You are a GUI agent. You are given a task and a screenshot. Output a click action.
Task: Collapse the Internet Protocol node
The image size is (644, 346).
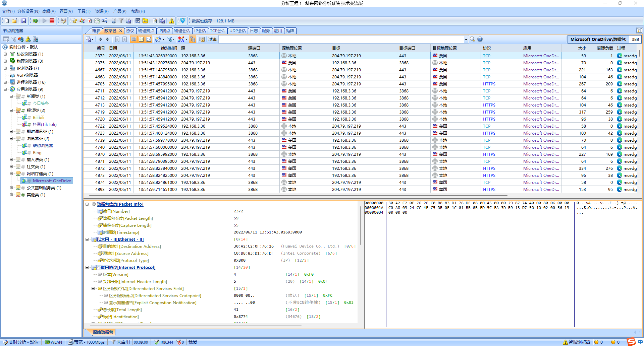click(87, 267)
